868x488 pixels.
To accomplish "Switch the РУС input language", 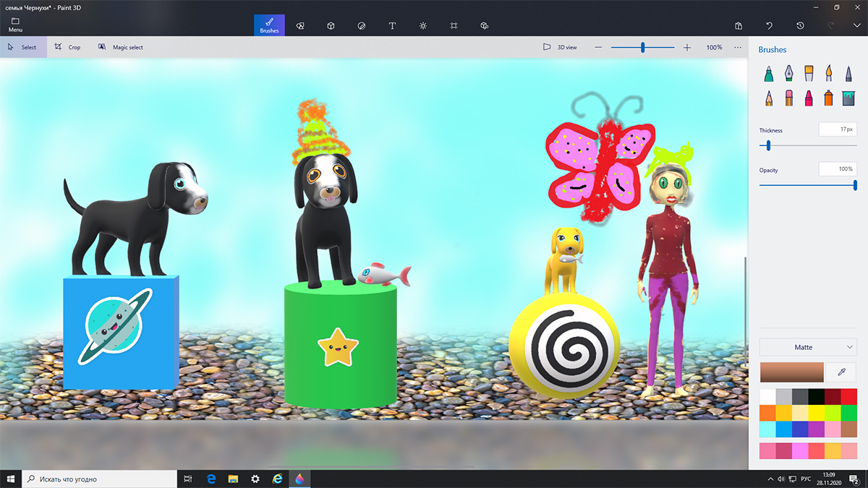I will pos(806,479).
